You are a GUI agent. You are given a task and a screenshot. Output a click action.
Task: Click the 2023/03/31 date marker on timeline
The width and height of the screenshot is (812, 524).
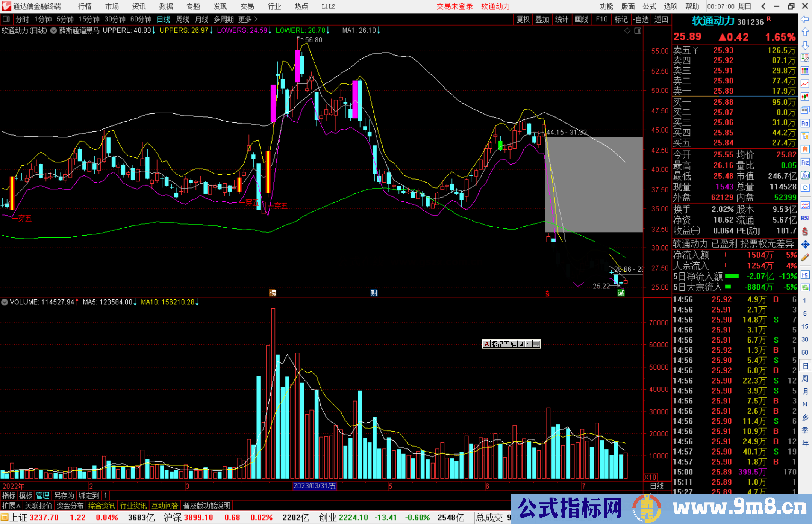(x=314, y=486)
